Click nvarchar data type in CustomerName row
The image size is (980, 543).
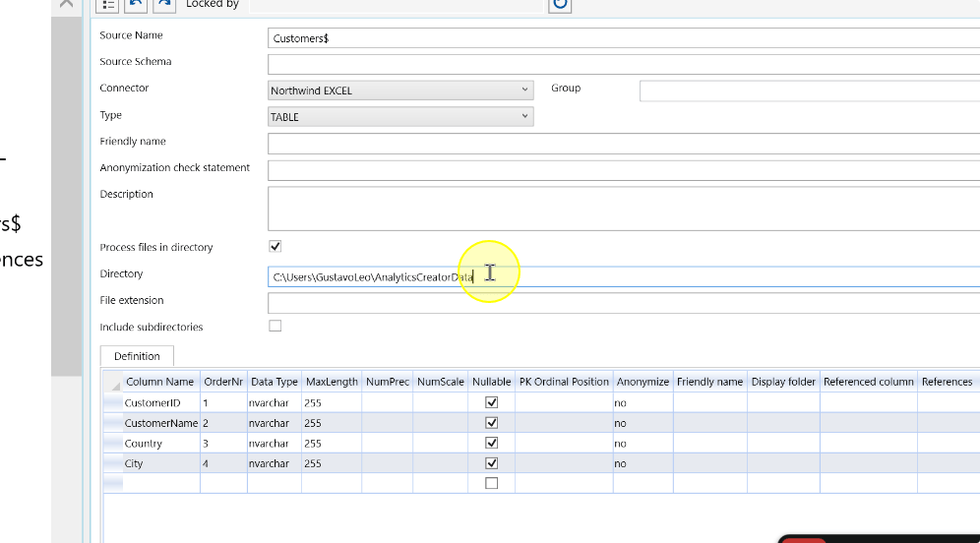[275, 423]
